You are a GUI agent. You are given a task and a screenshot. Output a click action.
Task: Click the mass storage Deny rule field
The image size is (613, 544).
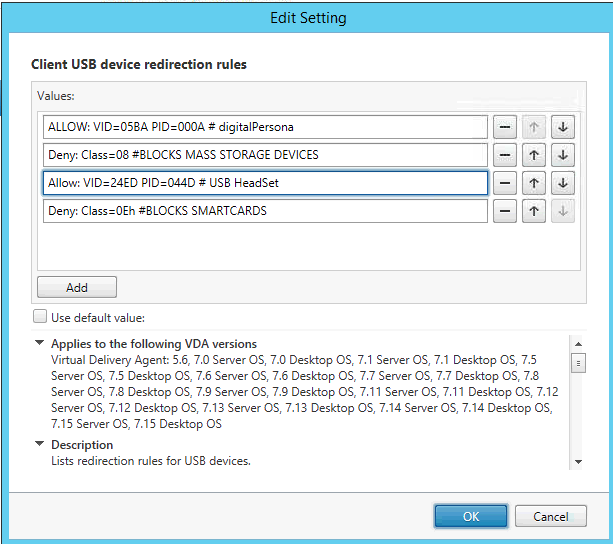265,155
